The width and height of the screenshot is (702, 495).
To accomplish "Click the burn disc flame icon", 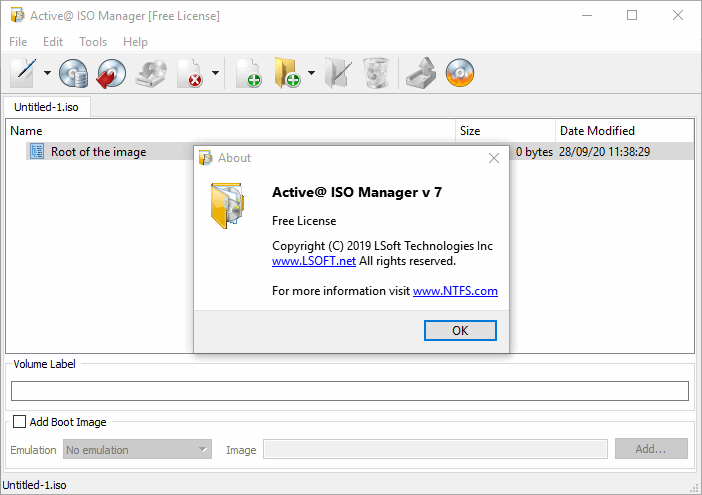I will [460, 73].
